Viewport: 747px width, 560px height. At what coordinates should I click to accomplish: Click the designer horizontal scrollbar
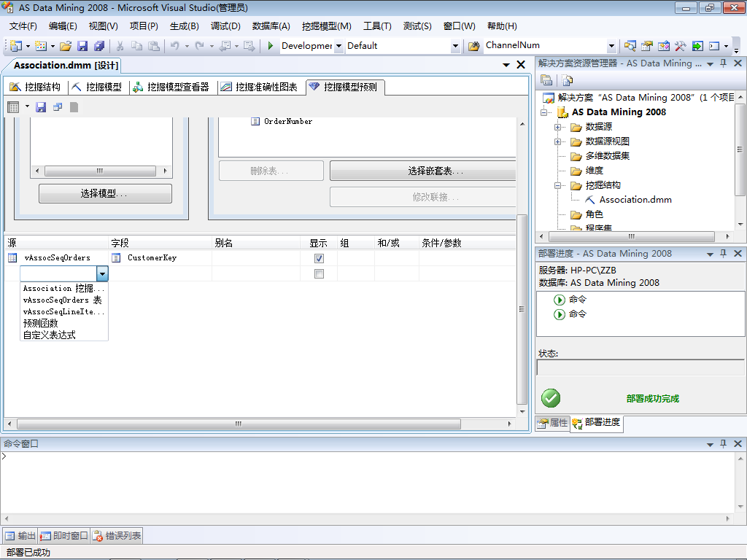pos(239,424)
